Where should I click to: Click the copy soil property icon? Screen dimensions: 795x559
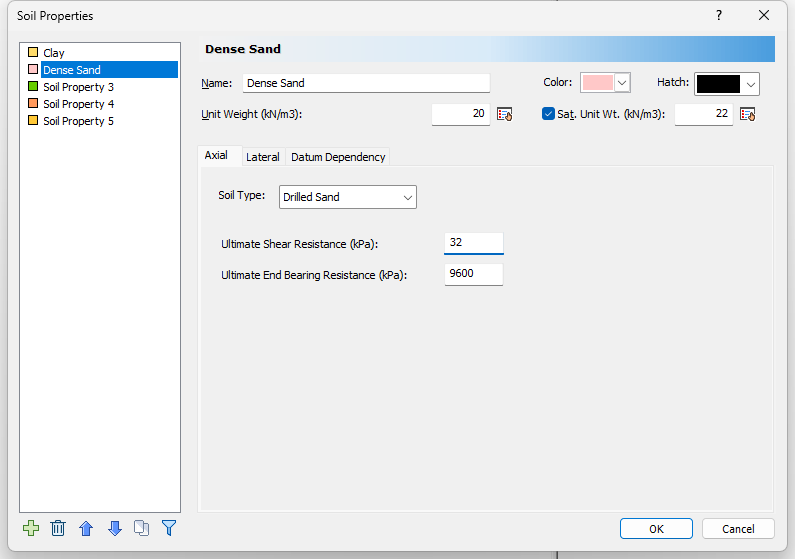[141, 528]
